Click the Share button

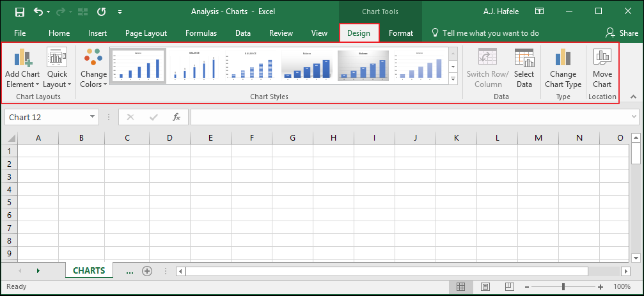(x=622, y=33)
